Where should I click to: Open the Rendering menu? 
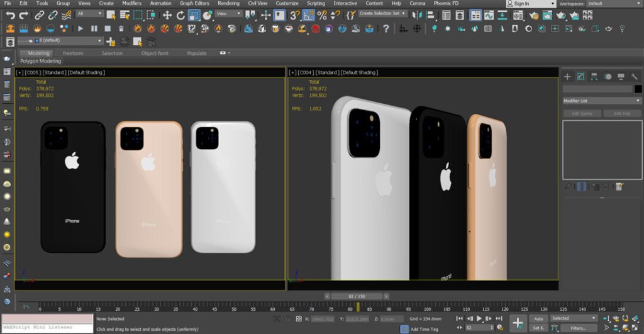tap(228, 3)
